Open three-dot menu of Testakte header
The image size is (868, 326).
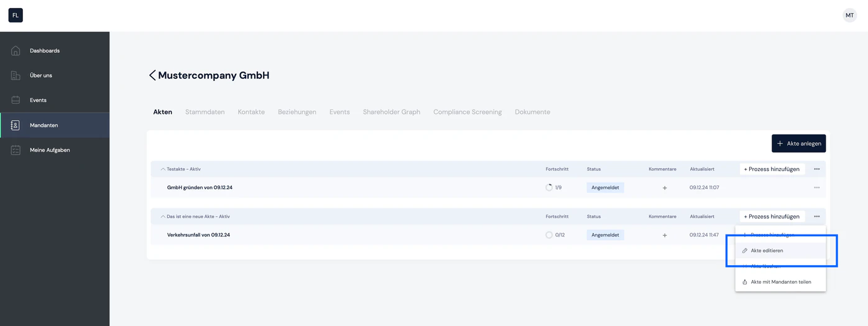(816, 169)
